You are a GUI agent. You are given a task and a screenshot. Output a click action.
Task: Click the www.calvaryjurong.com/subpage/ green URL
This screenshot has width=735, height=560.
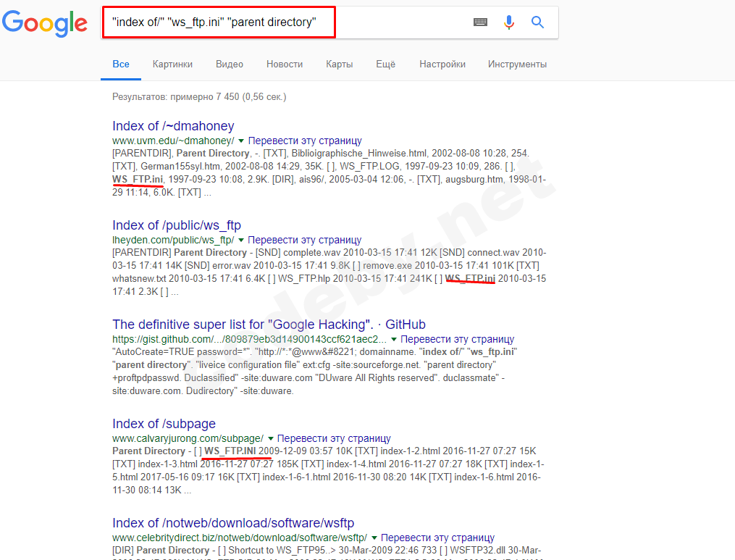(x=188, y=438)
